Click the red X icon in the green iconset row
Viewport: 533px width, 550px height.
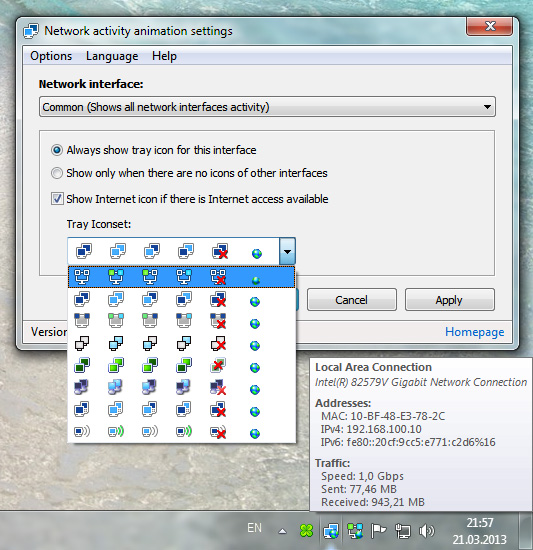coord(218,365)
